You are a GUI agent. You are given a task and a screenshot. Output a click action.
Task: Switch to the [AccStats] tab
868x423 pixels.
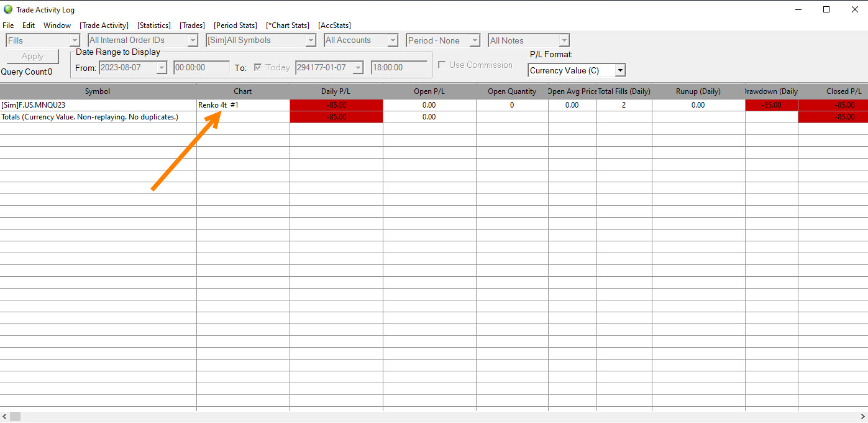(335, 26)
